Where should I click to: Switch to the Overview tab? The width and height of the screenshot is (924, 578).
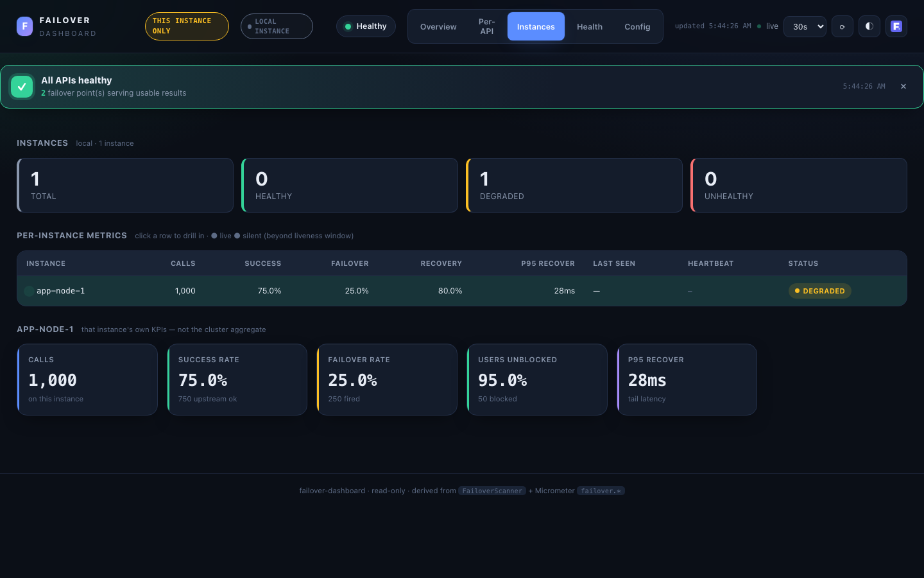438,26
